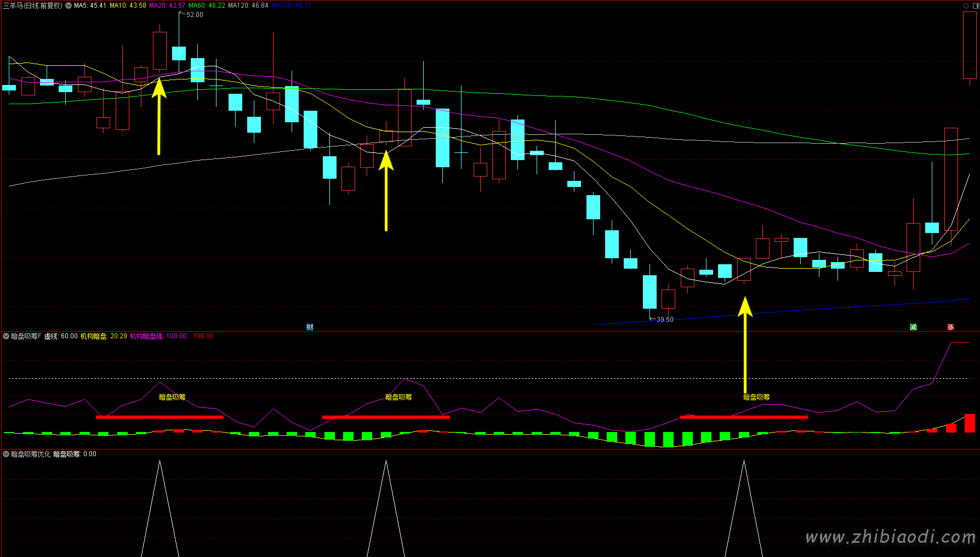Click the rightmost 暗盘吸筹 signal label
The height and width of the screenshot is (557, 980).
coord(756,397)
